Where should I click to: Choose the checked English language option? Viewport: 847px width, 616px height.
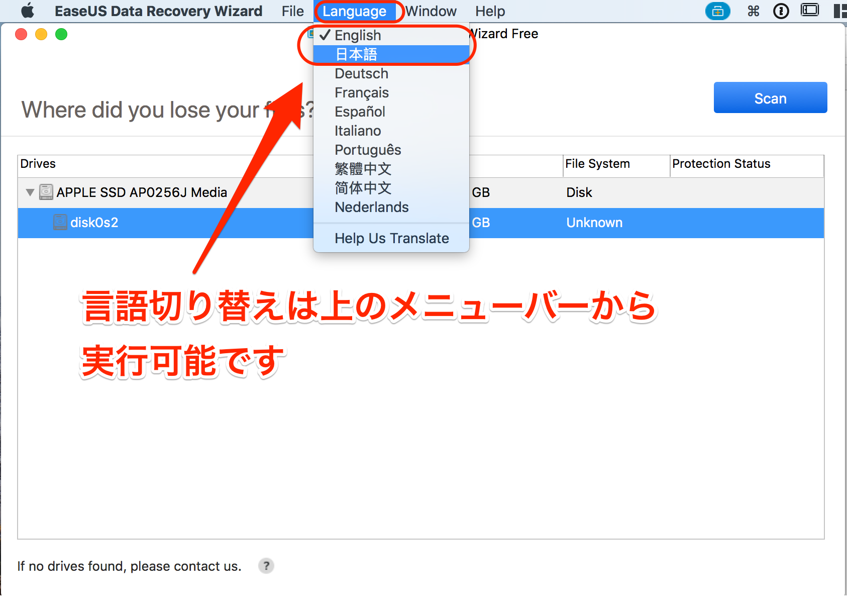coord(358,35)
